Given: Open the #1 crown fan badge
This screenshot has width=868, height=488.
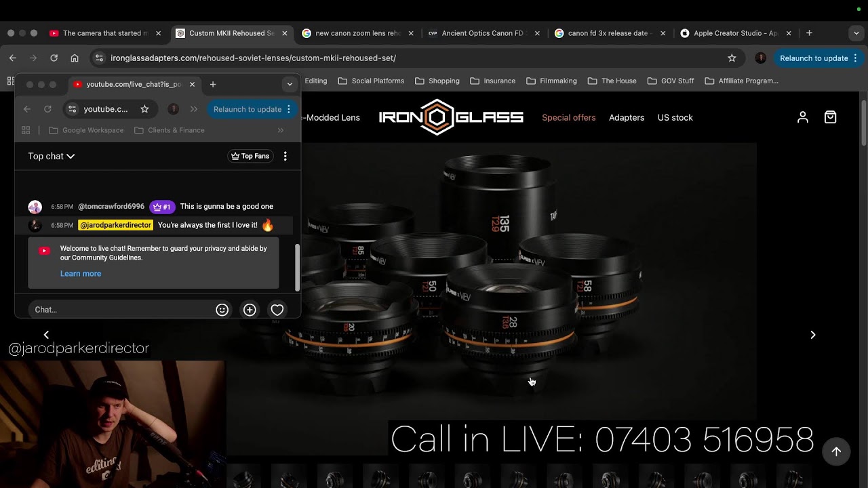Looking at the screenshot, I should coord(162,207).
